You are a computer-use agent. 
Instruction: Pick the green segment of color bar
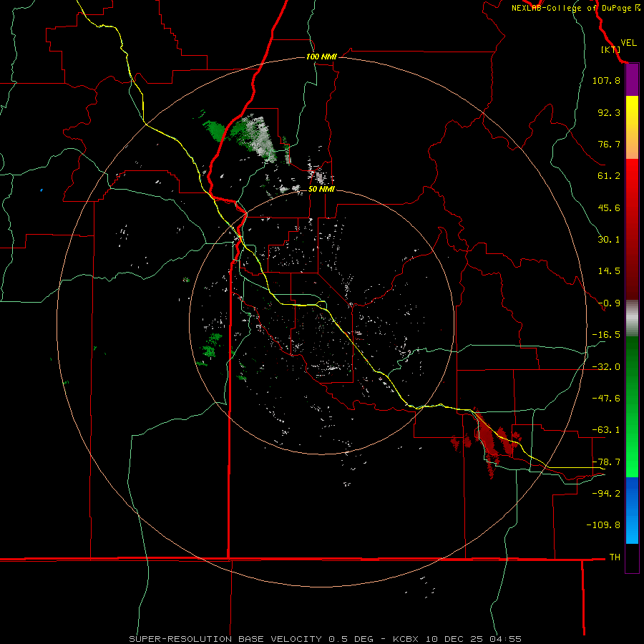coord(632,406)
